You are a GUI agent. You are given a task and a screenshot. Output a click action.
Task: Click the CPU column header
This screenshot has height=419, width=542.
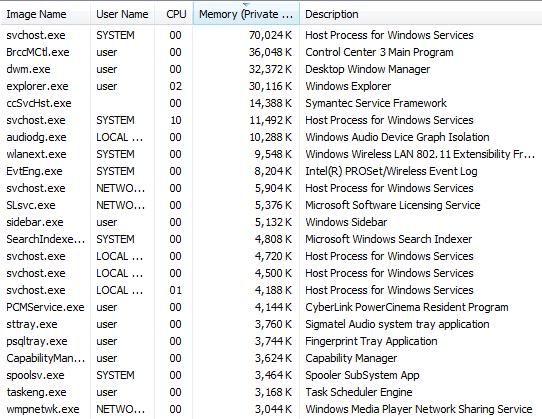pyautogui.click(x=174, y=14)
